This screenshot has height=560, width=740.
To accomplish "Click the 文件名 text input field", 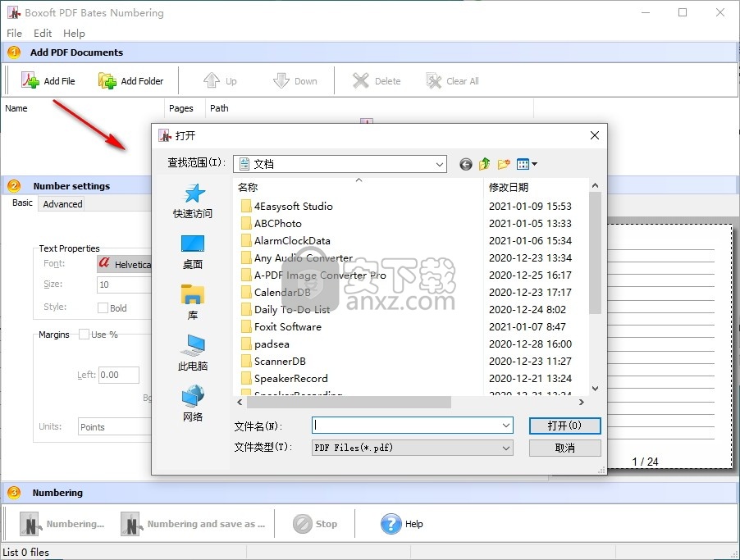I will (x=406, y=426).
